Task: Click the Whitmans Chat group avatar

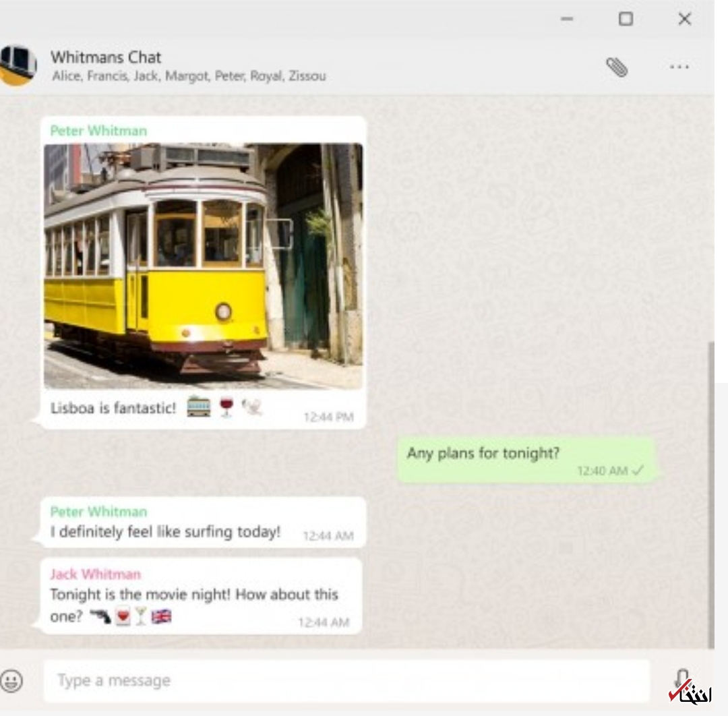Action: coord(17,65)
